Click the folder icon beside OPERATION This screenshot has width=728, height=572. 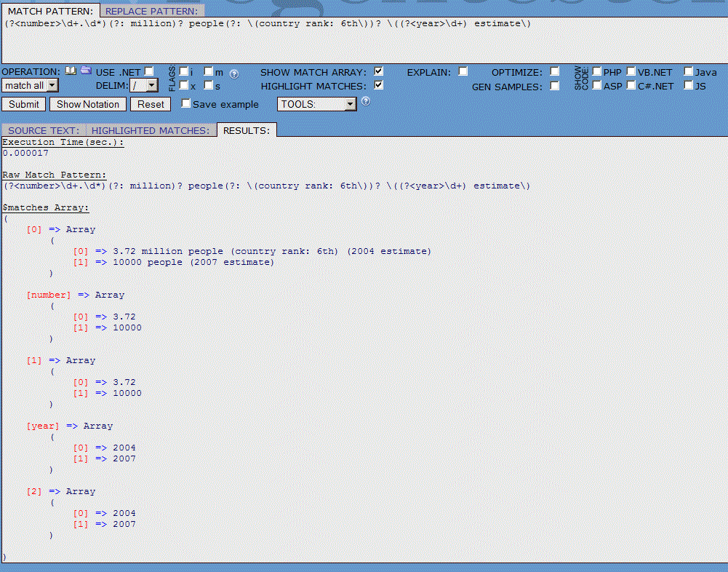[86, 71]
